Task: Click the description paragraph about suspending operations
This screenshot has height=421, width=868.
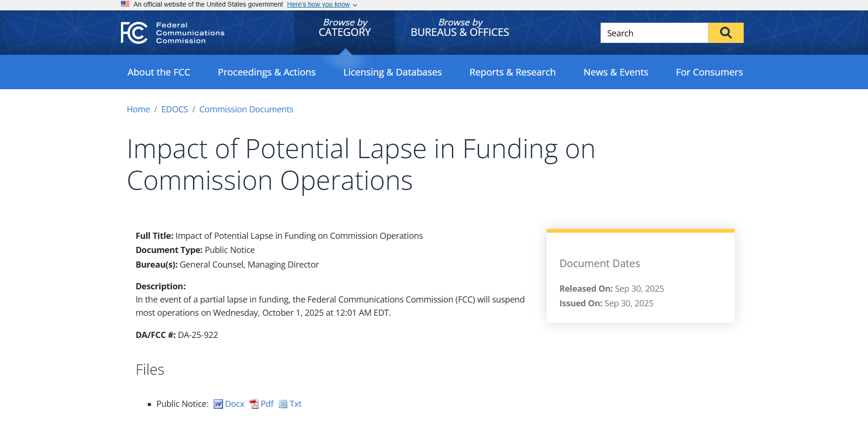Action: pos(330,306)
